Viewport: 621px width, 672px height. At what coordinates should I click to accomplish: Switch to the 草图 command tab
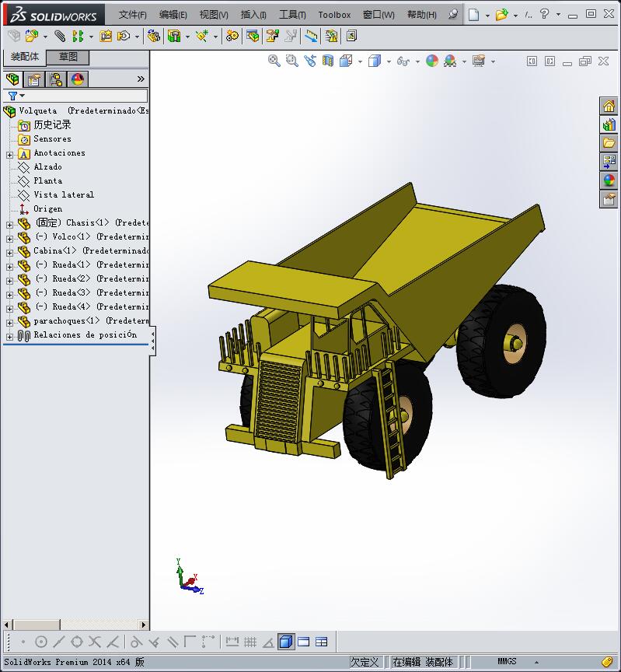point(68,57)
